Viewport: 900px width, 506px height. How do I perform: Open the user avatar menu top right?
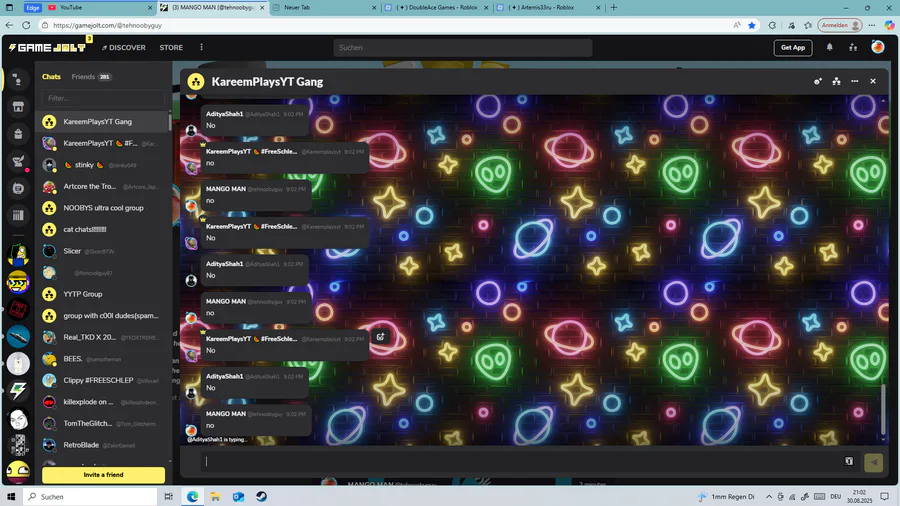pos(878,47)
